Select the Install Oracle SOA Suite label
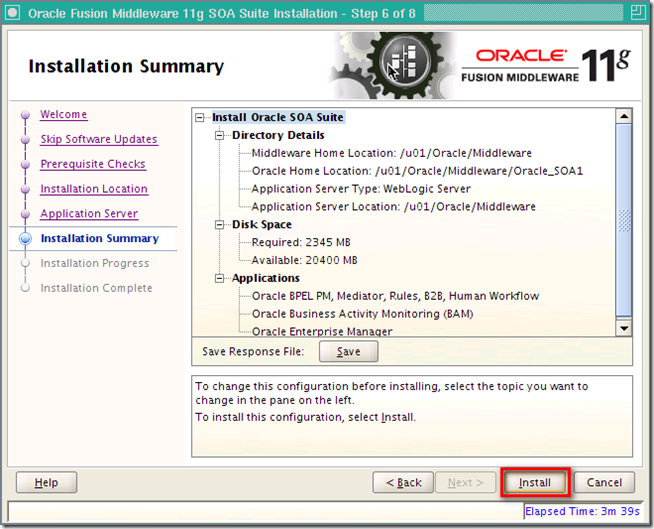This screenshot has width=654, height=529. (278, 117)
